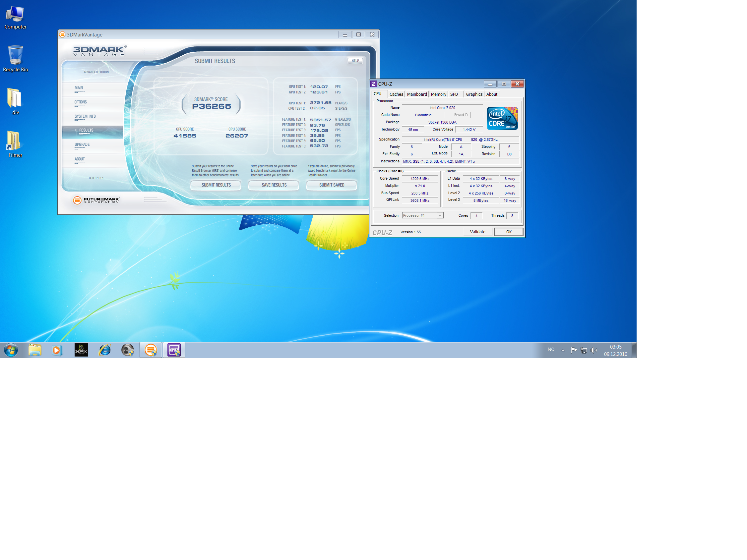Click SAVE RESULTS button
Image resolution: width=747 pixels, height=560 pixels.
[274, 185]
